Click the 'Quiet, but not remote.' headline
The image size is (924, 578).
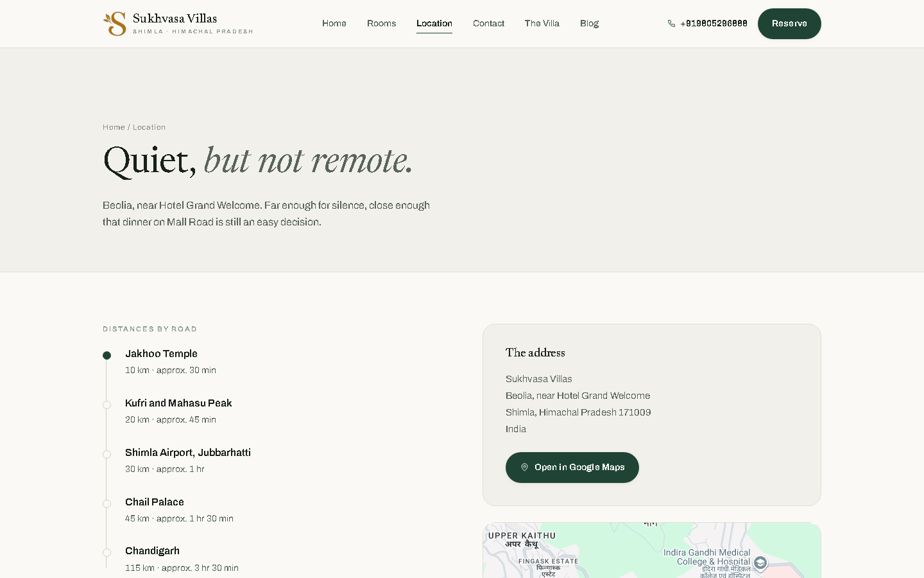(x=258, y=161)
